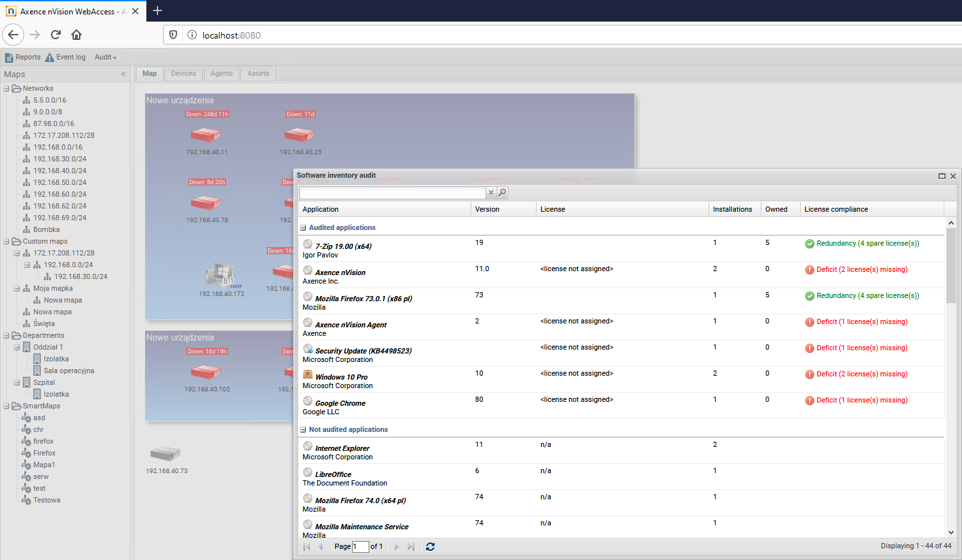Screen dimensions: 962x560
Task: Collapse the Audited applications group
Action: click(303, 228)
